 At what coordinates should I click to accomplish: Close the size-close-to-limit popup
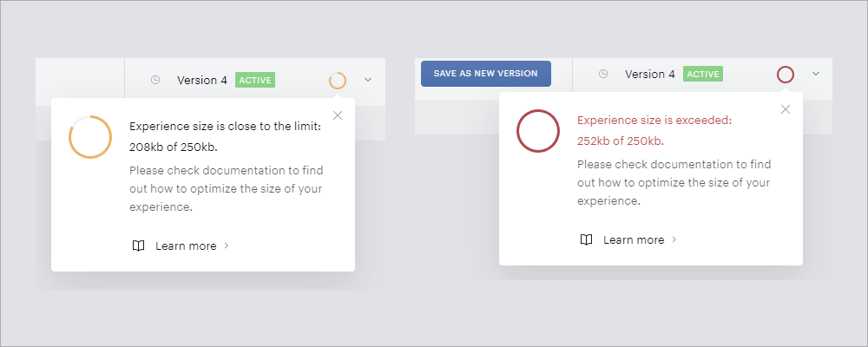338,115
